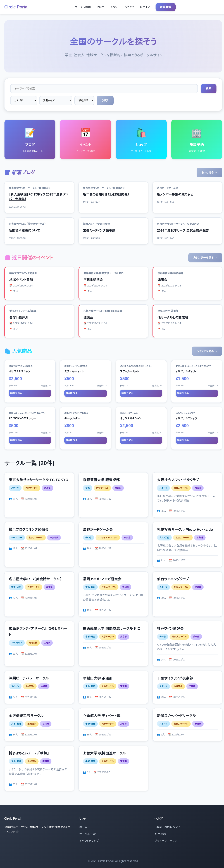The image size is (224, 868).
Task: Click location pin on 合宿in軽井沢 event
Action: [11, 329]
